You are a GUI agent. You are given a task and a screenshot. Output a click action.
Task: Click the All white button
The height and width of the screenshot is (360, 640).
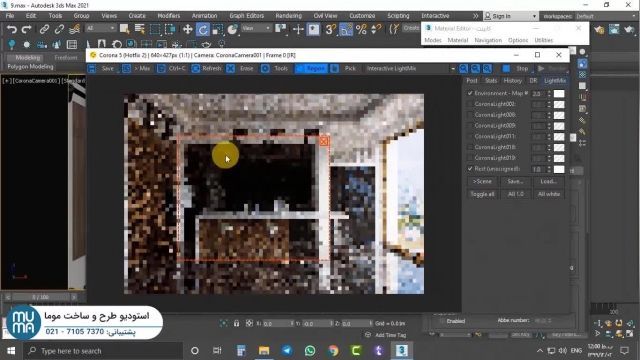point(549,194)
